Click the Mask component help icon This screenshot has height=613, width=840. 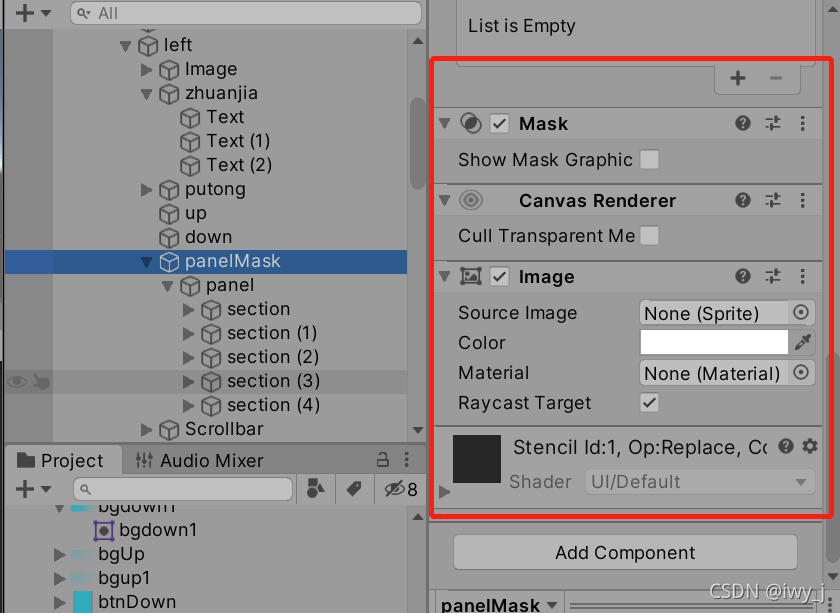pos(741,123)
